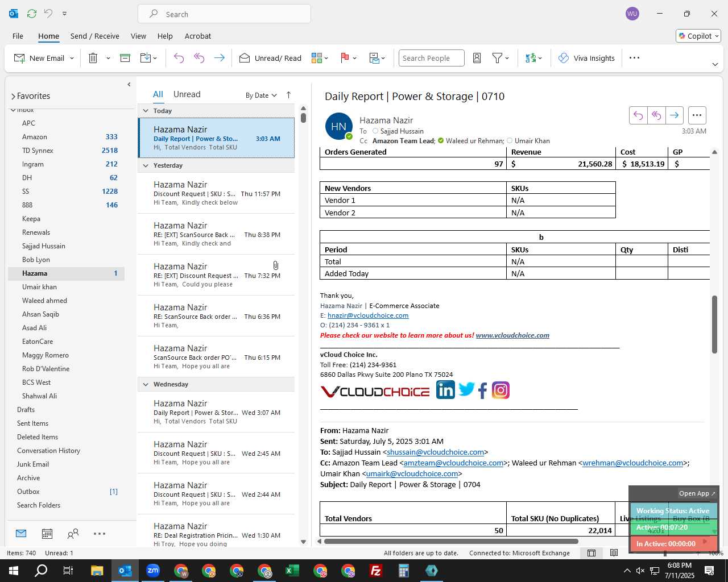Image resolution: width=728 pixels, height=582 pixels.
Task: Click the Follow Up flag icon
Action: coord(345,58)
